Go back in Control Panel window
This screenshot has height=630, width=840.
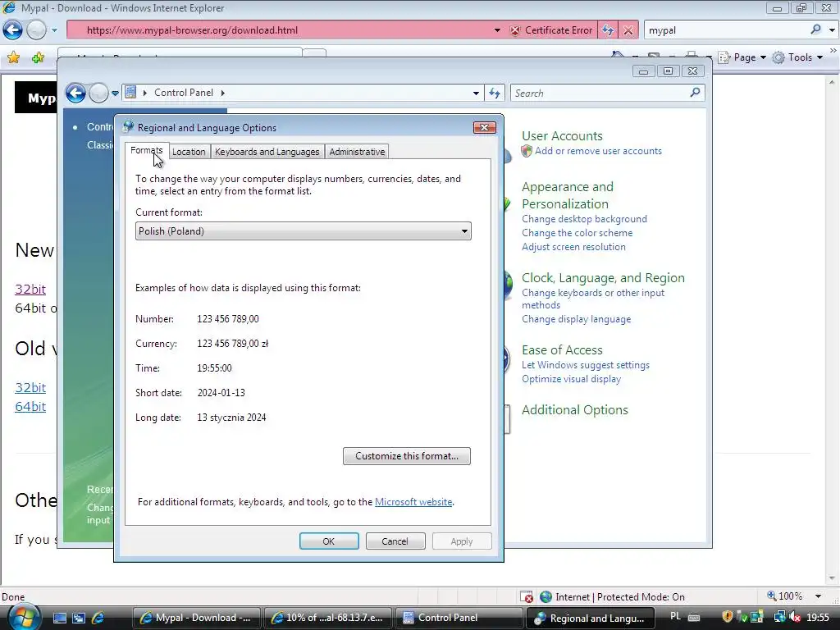pos(75,94)
